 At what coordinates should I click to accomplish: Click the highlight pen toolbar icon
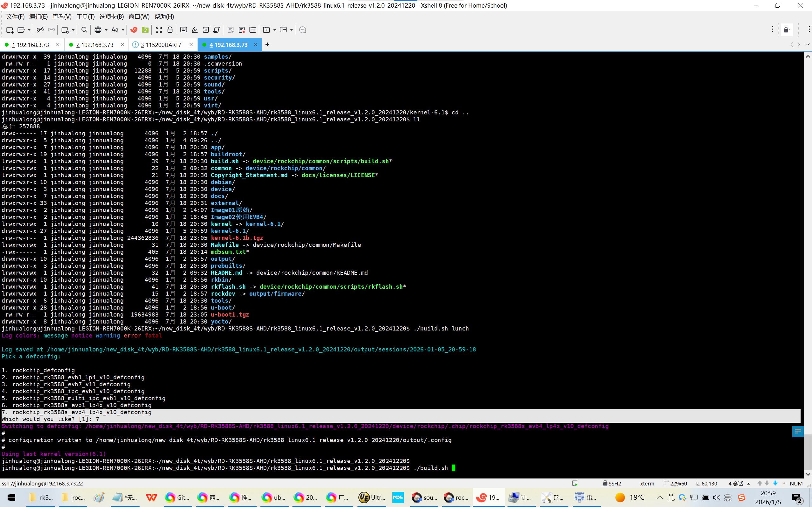click(195, 30)
